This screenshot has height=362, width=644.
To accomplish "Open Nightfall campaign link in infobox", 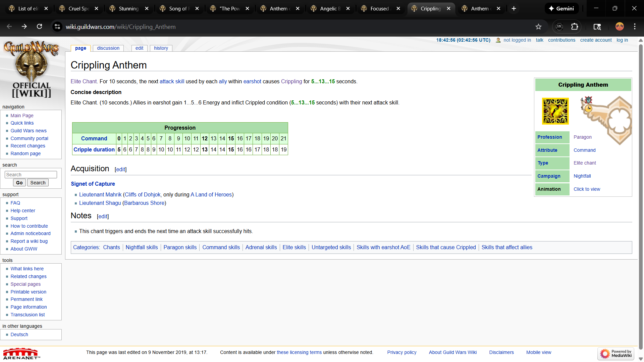I will pos(582,176).
